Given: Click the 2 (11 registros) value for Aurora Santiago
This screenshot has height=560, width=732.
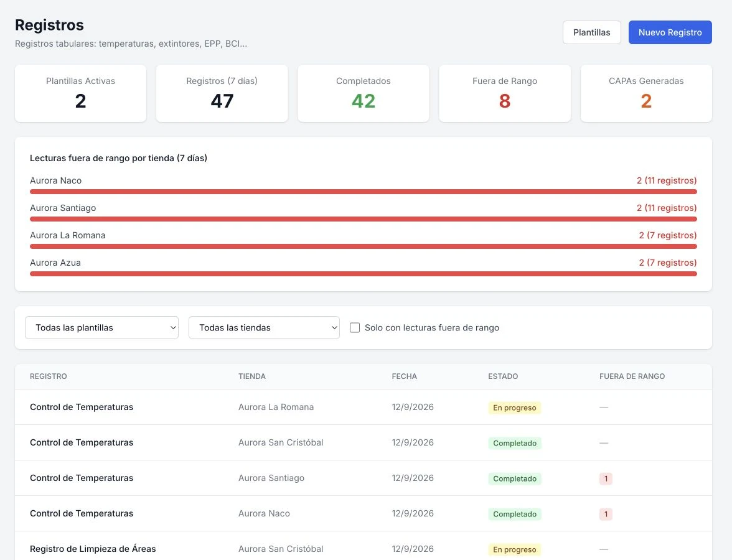Looking at the screenshot, I should coord(667,208).
